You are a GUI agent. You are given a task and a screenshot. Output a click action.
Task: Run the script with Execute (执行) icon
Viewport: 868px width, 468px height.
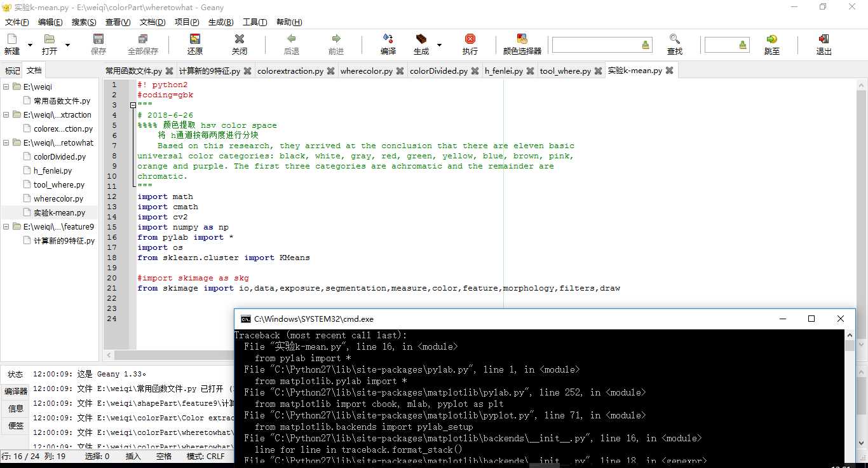(470, 44)
